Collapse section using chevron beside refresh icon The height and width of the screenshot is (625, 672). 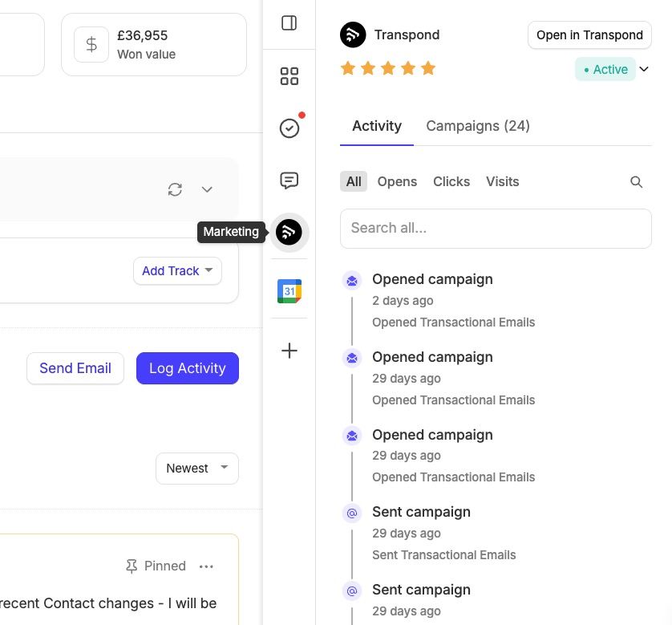point(207,189)
